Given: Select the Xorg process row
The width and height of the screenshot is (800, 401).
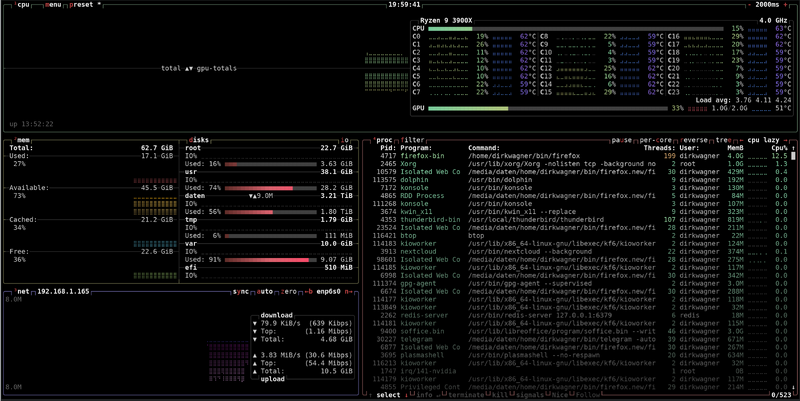Looking at the screenshot, I should tap(577, 164).
